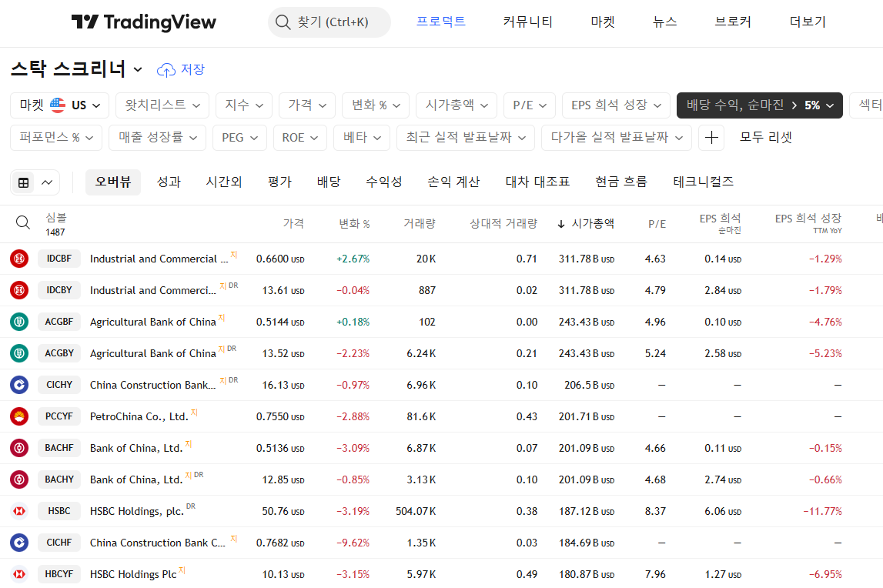Open 최근 실적 발표날짜 filter dropdown

tap(466, 138)
